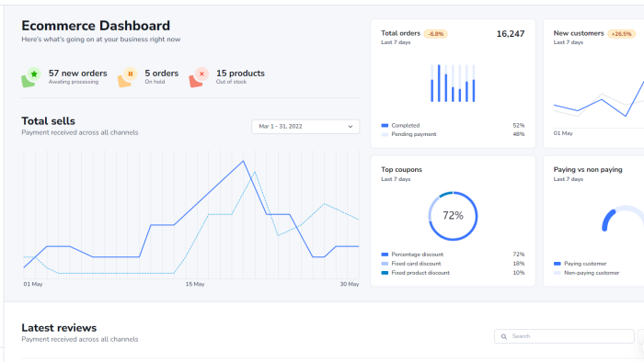Click the Completed legend label
The height and width of the screenshot is (362, 644).
(x=406, y=126)
